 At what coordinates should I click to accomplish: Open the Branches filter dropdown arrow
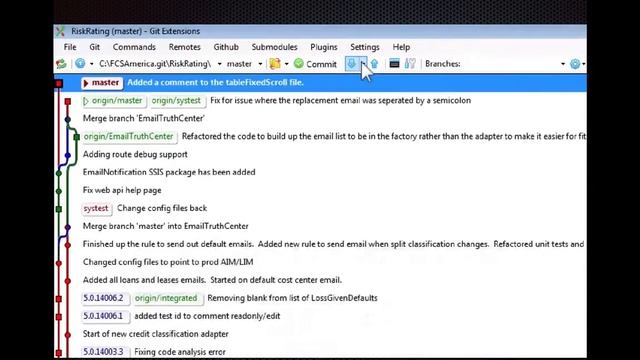[563, 64]
